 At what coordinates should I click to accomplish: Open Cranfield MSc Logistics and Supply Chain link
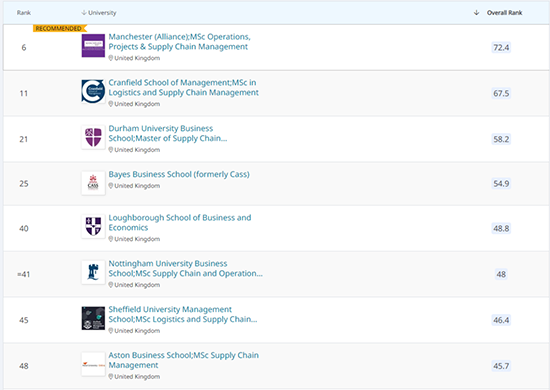(x=183, y=88)
